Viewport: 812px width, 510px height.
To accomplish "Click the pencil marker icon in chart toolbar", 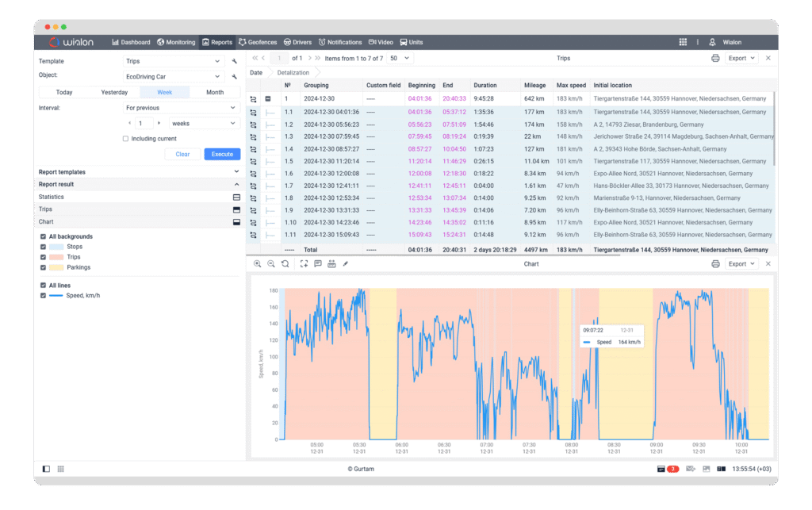I will 345,263.
